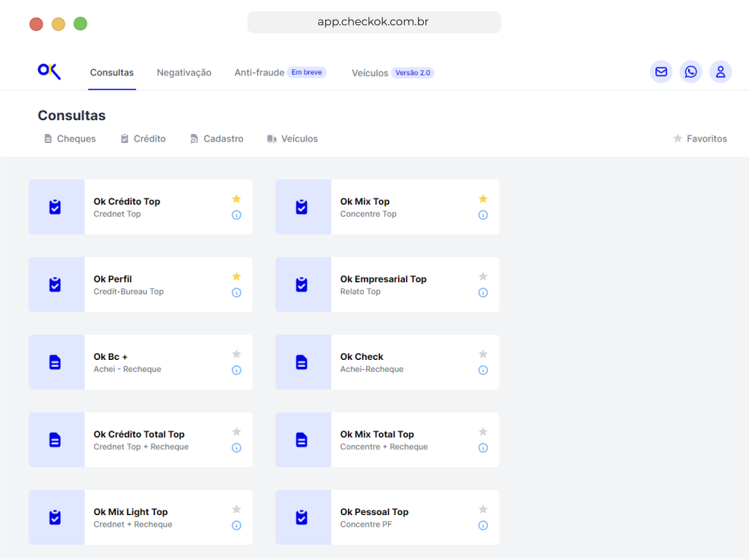
Task: Show info for Ok Pessoal Top
Action: 483,525
